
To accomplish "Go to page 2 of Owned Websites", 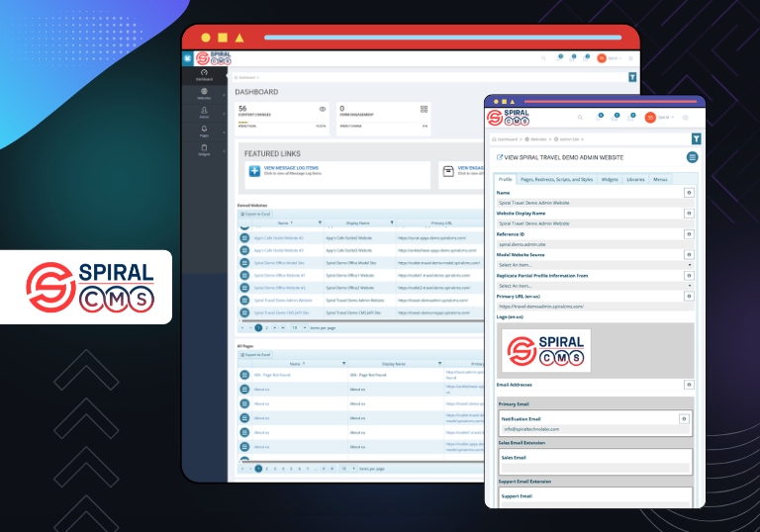I will point(266,326).
